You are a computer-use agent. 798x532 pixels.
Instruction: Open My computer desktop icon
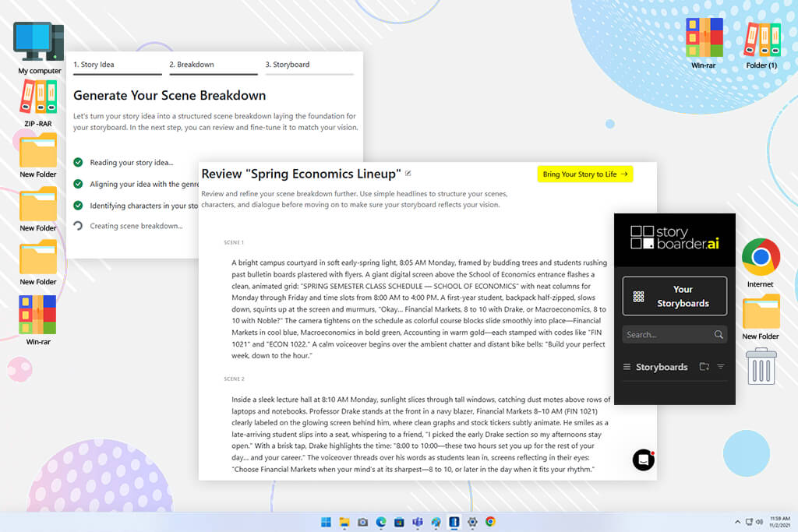(x=39, y=48)
